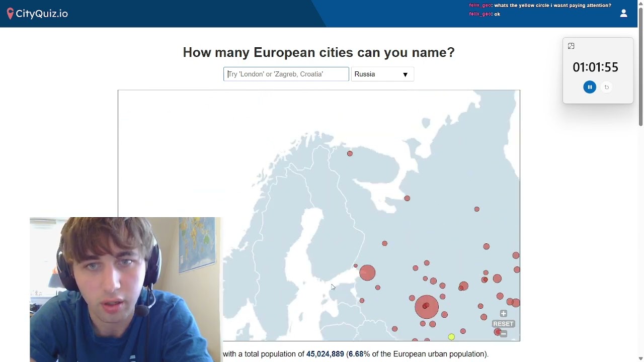This screenshot has width=644, height=362.
Task: Click the population figure 45,024,889
Action: [x=325, y=354]
